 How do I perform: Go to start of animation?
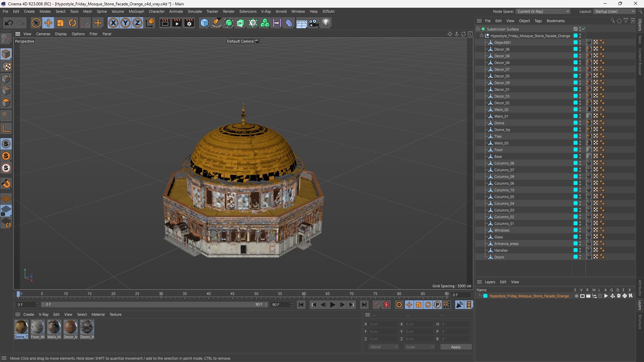click(x=301, y=305)
